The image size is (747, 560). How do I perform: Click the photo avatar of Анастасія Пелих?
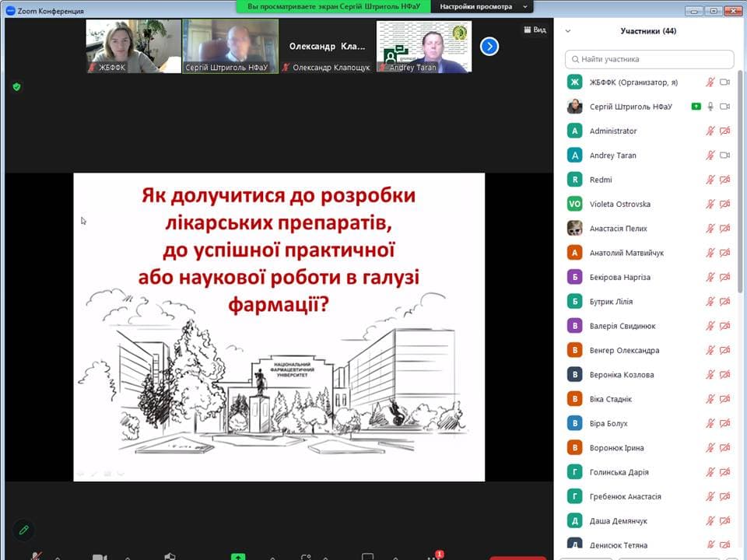pyautogui.click(x=574, y=229)
